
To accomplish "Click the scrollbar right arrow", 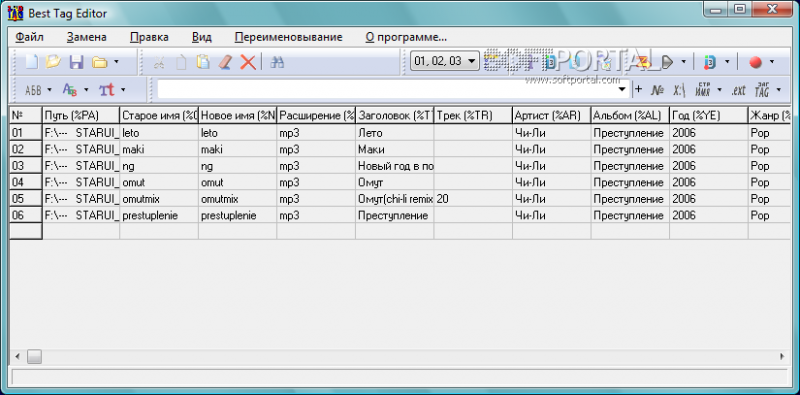I will pos(782,356).
